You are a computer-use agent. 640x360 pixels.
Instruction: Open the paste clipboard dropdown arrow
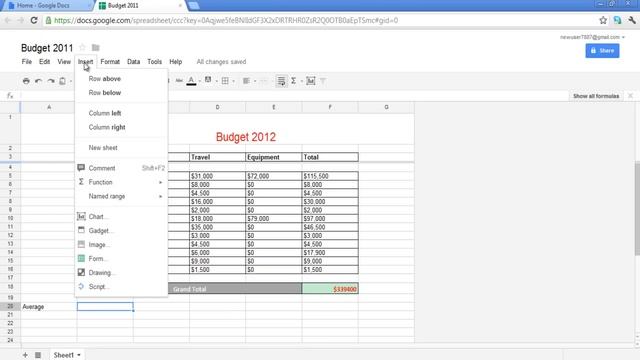[x=71, y=81]
